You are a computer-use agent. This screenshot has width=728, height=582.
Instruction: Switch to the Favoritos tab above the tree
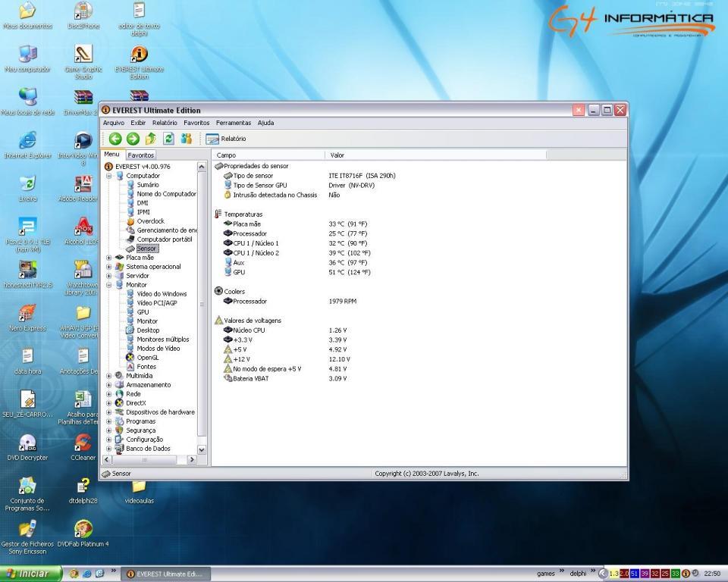coord(141,155)
